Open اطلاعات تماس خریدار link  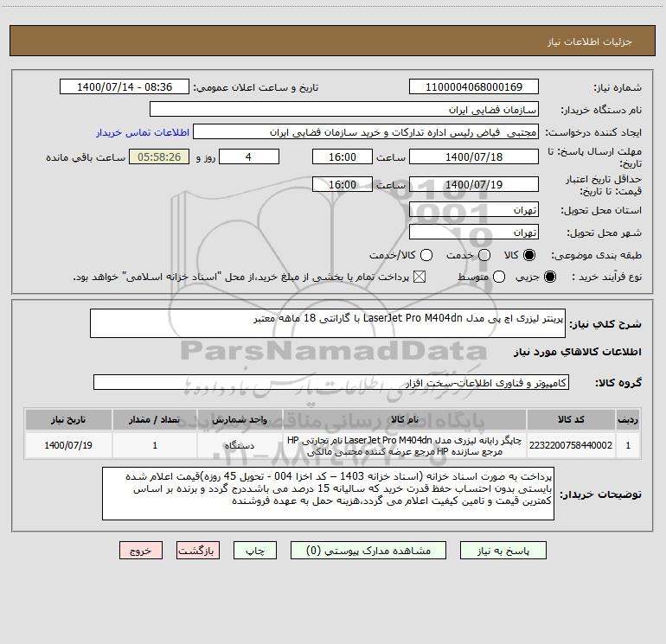143,132
